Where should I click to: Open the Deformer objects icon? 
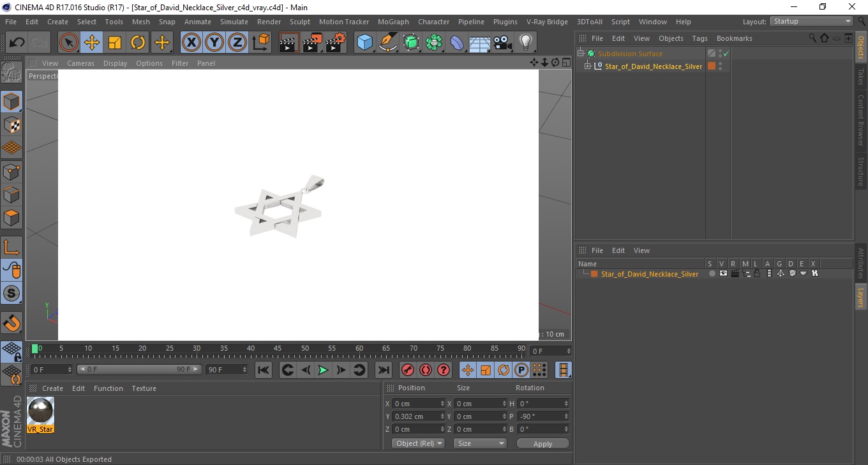click(x=457, y=43)
